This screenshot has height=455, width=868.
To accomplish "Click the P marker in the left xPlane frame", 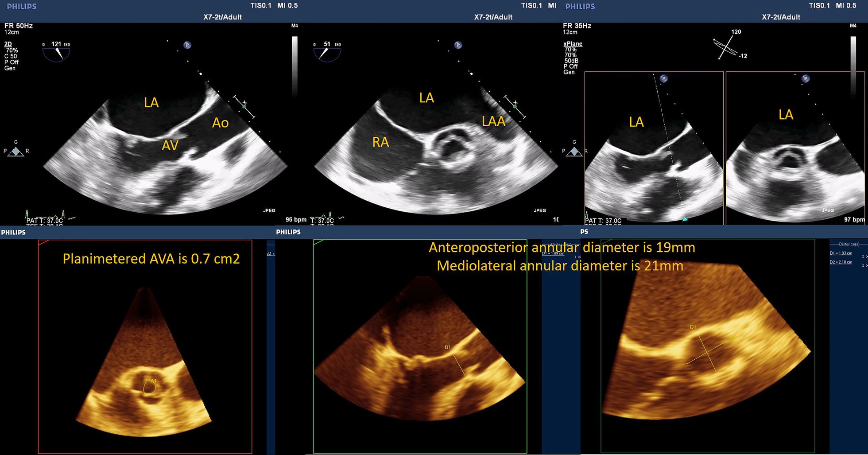I will coord(663,79).
